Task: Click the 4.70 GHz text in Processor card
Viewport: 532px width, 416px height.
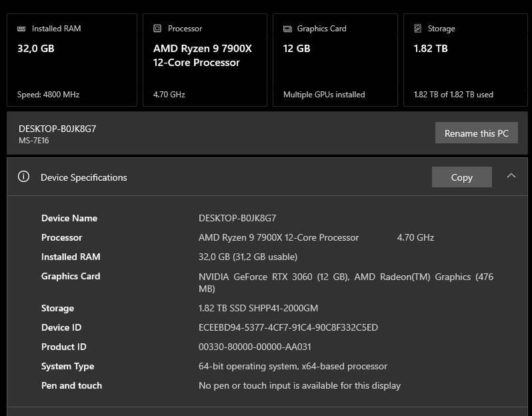Action: [x=169, y=95]
